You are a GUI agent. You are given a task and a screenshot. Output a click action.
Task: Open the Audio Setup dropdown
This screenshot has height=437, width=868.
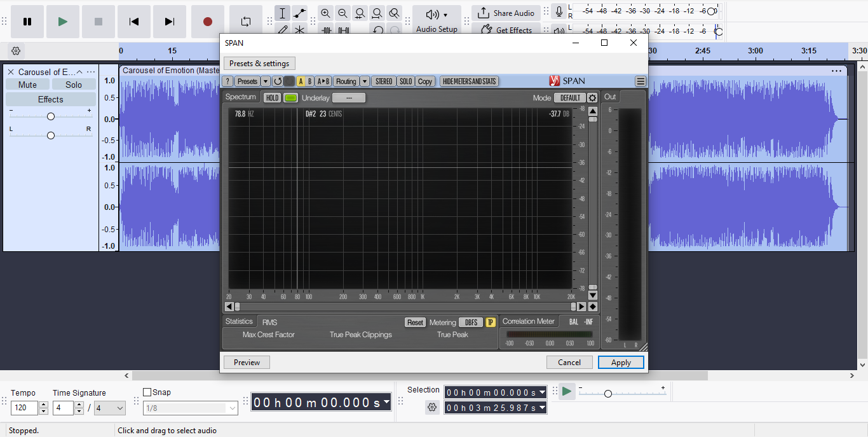[x=437, y=20]
